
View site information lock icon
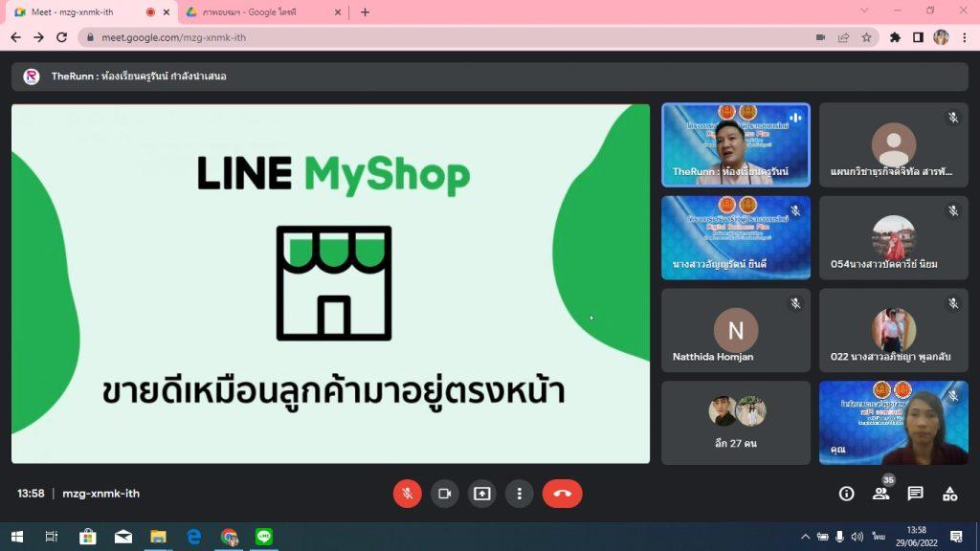[91, 37]
